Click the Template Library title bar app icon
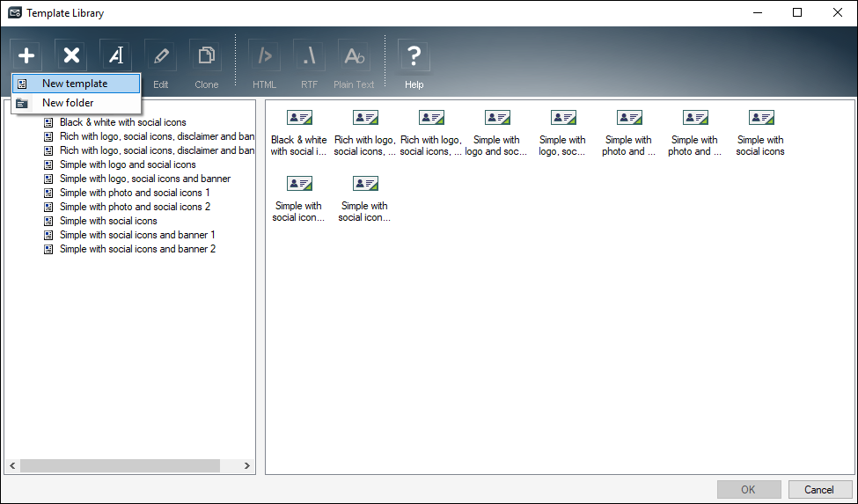 click(x=15, y=12)
